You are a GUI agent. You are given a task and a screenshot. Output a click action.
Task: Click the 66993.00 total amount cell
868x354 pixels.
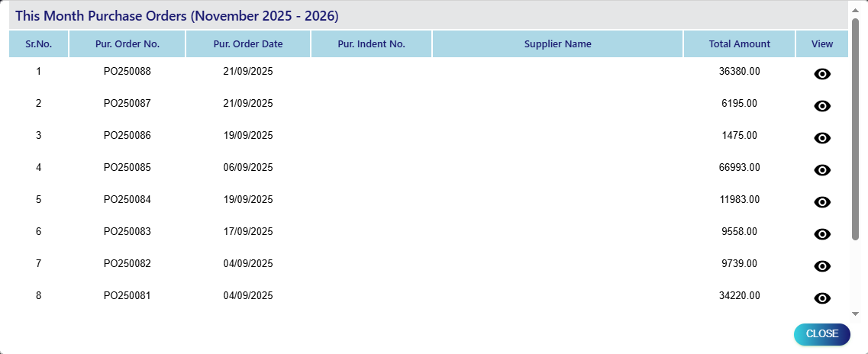click(x=739, y=167)
